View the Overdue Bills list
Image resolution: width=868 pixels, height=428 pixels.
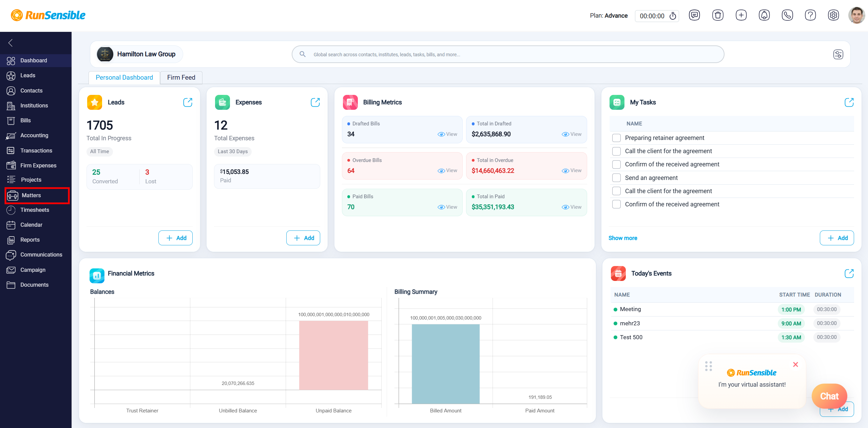point(447,170)
